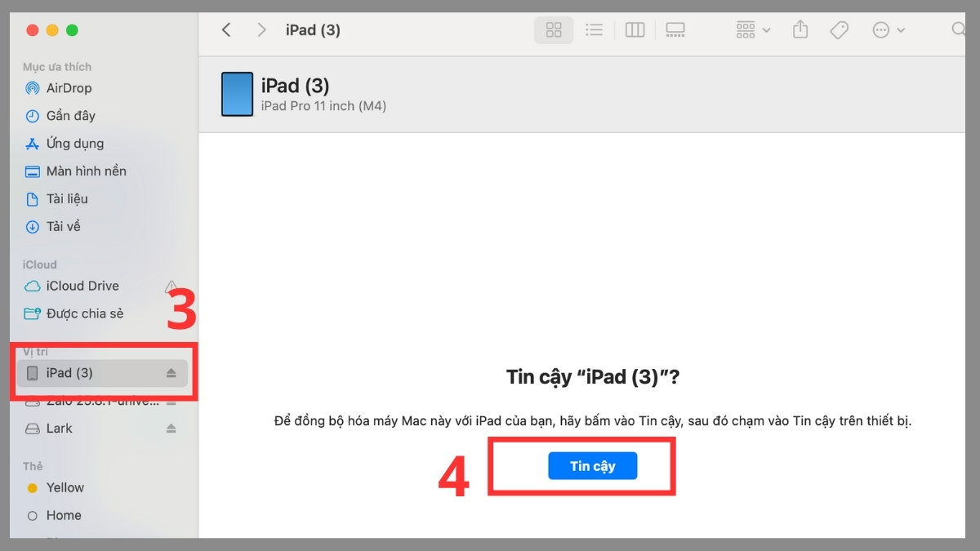Eject iPad (3) using its eject icon
Screen dimensions: 980x551
[171, 373]
